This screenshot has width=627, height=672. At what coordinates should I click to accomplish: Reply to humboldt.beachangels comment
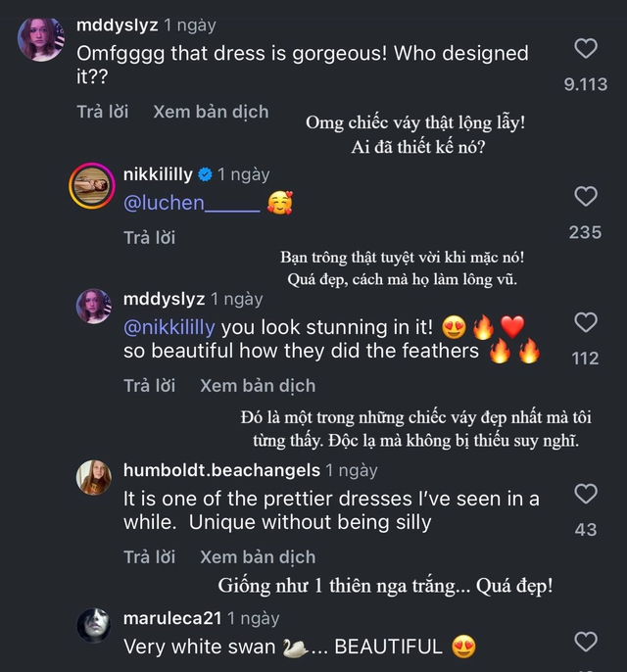click(149, 556)
